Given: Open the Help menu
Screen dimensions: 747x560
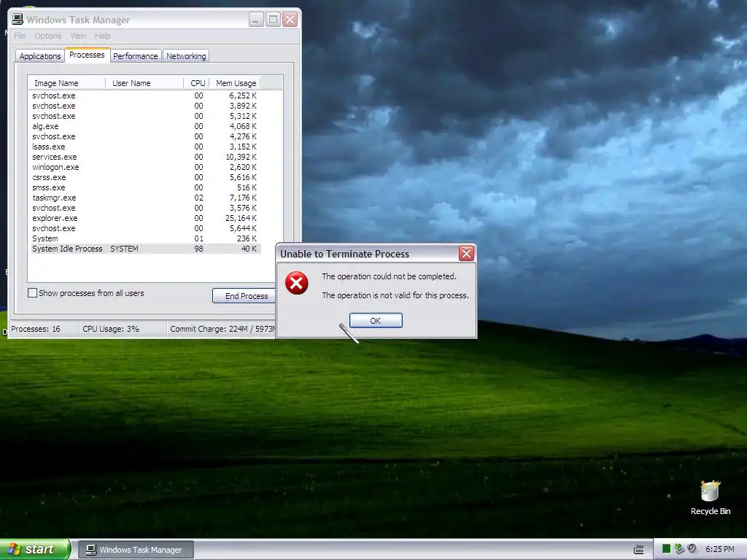Looking at the screenshot, I should click(102, 36).
